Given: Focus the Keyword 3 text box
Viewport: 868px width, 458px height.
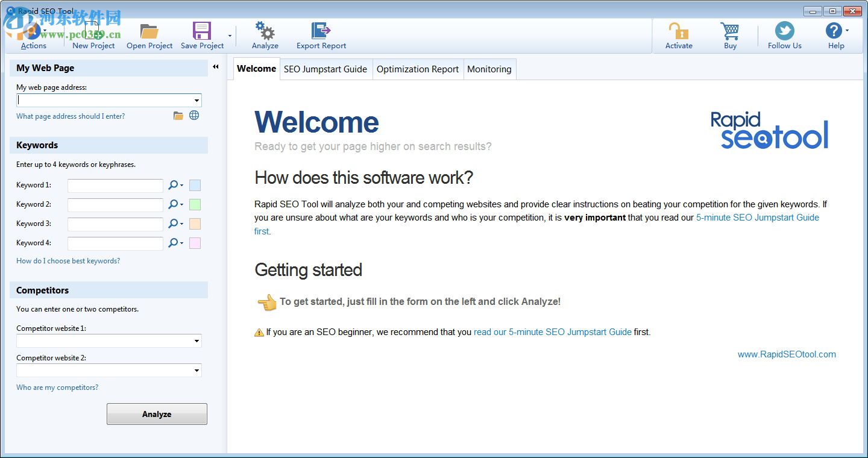Looking at the screenshot, I should [115, 224].
